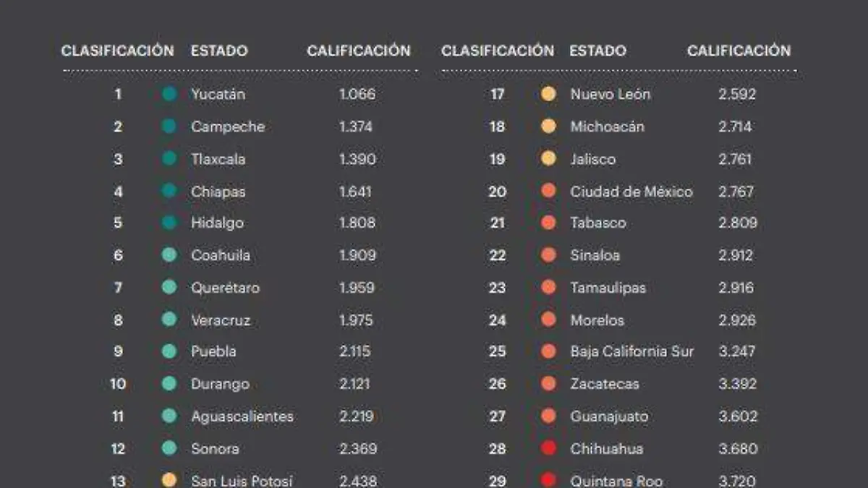Viewport: 868px width, 488px height.
Task: Select the coral dot next to Tabasco
Action: pyautogui.click(x=549, y=223)
